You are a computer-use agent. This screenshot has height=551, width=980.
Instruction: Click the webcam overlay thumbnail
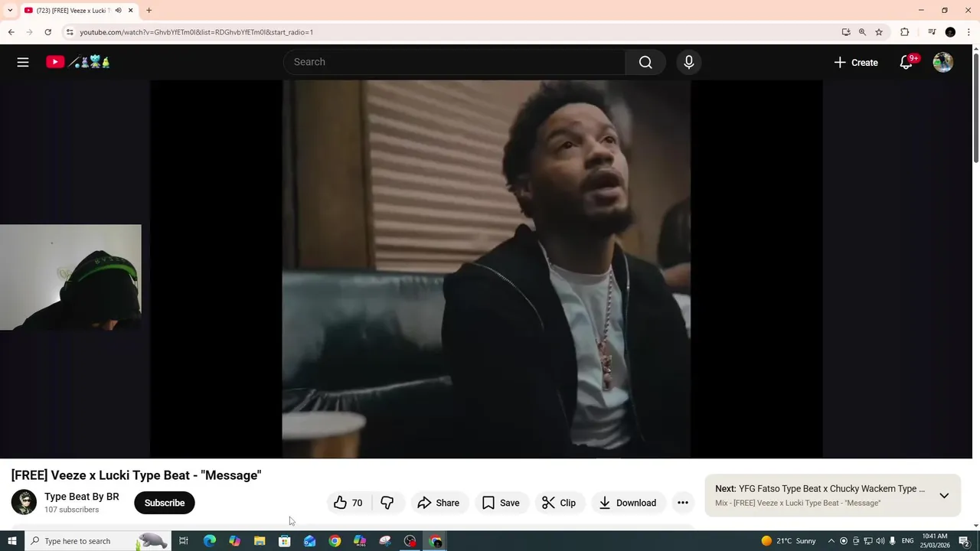70,277
